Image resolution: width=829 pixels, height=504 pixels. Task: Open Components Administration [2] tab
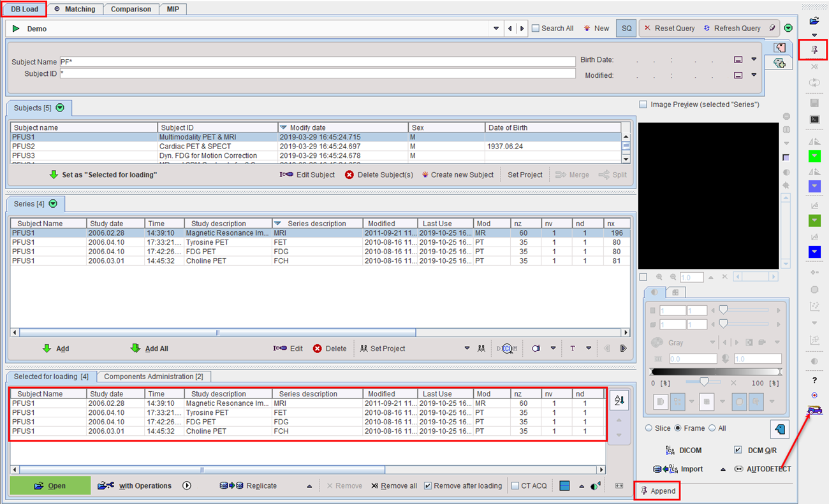[x=153, y=377]
